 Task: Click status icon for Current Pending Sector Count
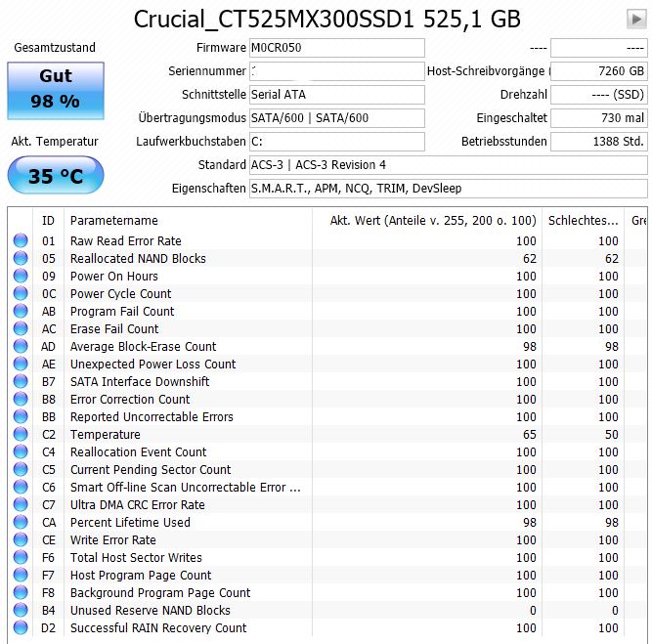click(x=21, y=469)
